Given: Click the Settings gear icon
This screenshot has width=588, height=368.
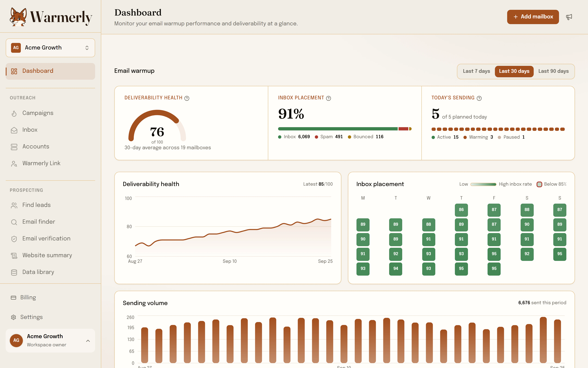Looking at the screenshot, I should [14, 317].
